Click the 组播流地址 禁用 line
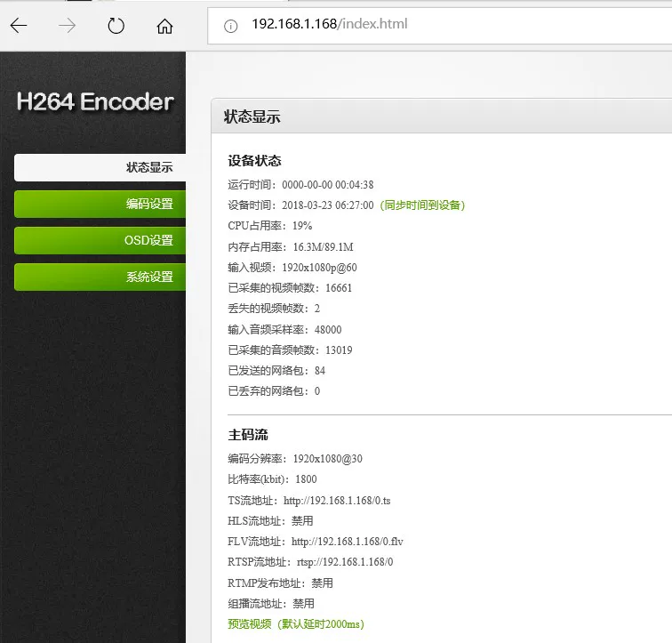 271,604
